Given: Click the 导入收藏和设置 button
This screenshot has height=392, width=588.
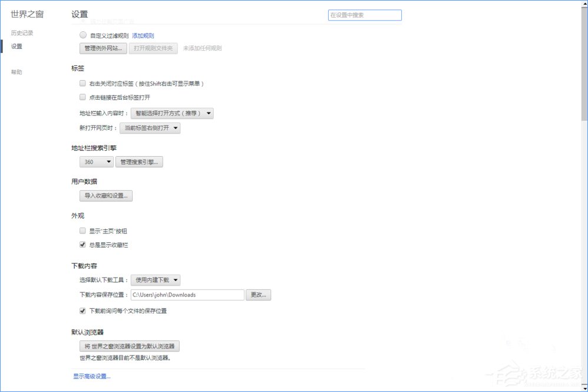Looking at the screenshot, I should [x=106, y=196].
